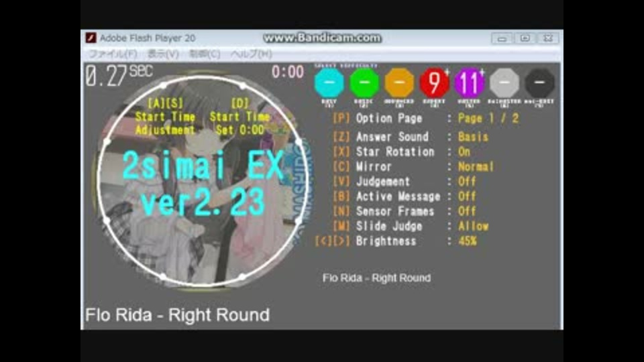Select the purple Master 11+ difficulty
The height and width of the screenshot is (362, 644).
click(469, 83)
